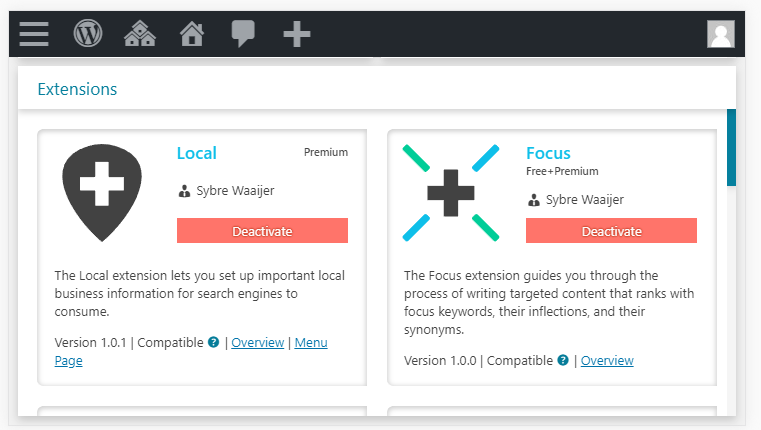This screenshot has height=430, width=761.
Task: Open the hamburger menu in admin bar
Action: (34, 34)
